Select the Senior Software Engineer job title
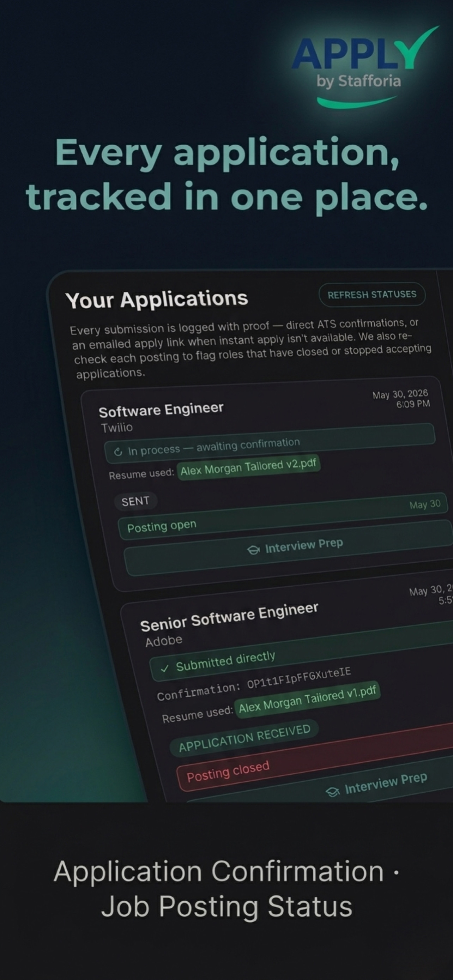Screen dimensions: 453x980 [x=229, y=617]
